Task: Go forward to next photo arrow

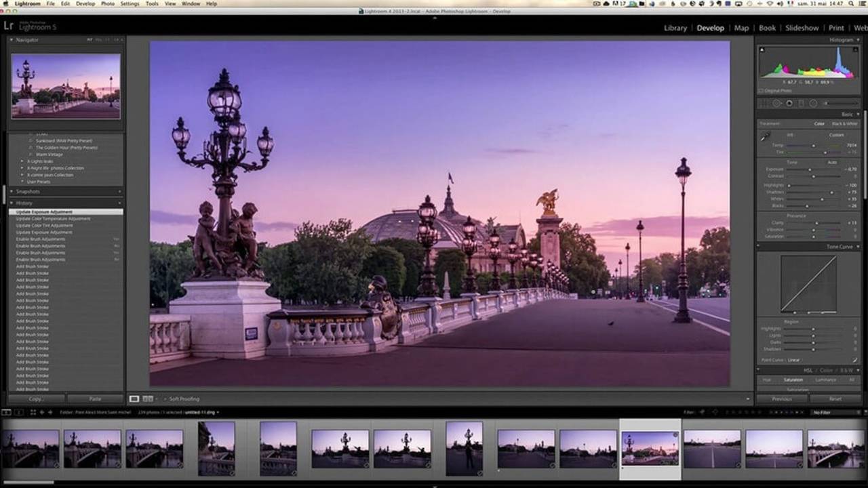Action: coord(50,412)
